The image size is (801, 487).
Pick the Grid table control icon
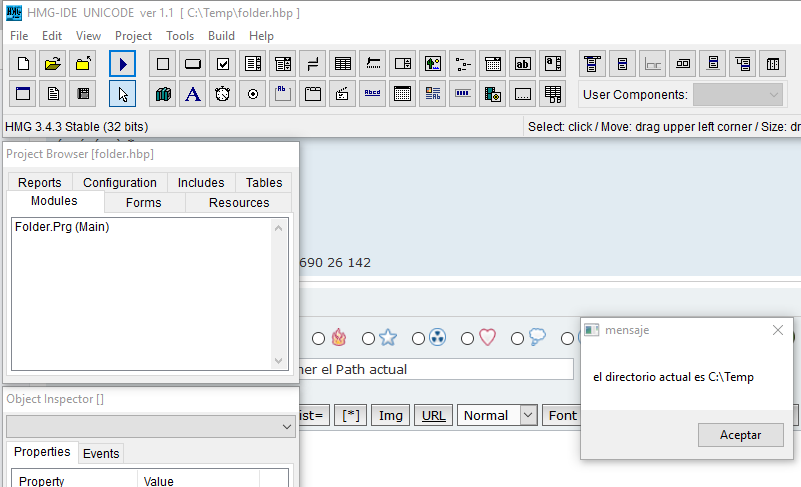pos(343,64)
